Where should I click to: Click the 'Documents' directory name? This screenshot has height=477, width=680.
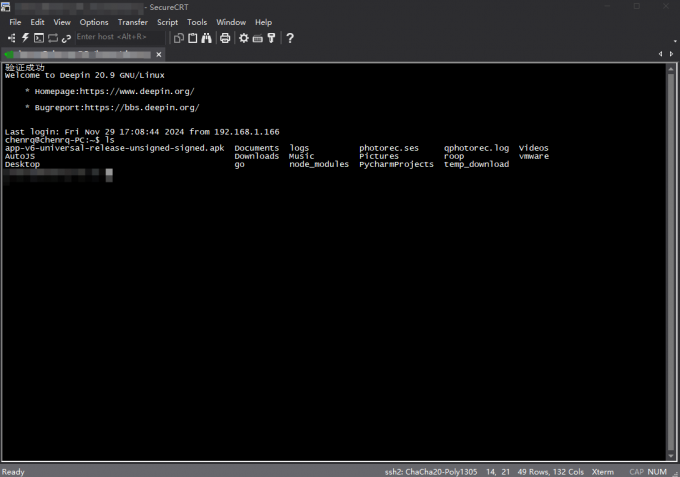point(257,148)
